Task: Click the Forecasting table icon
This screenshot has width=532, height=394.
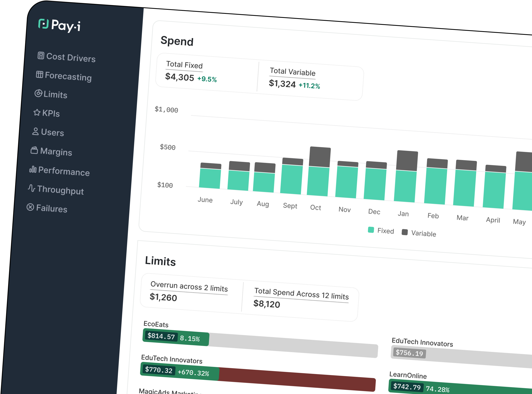Action: 39,74
